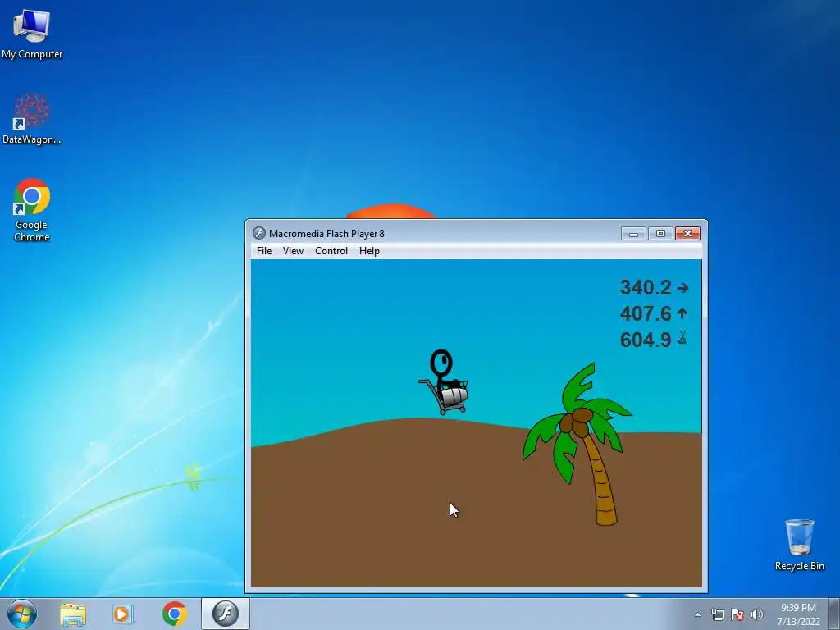
Task: Click the network status tray icon
Action: tap(717, 614)
